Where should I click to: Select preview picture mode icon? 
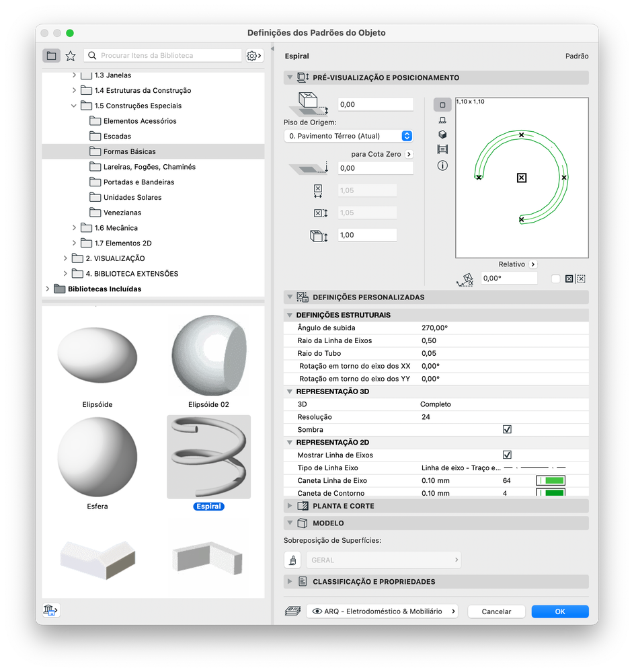pos(442,149)
